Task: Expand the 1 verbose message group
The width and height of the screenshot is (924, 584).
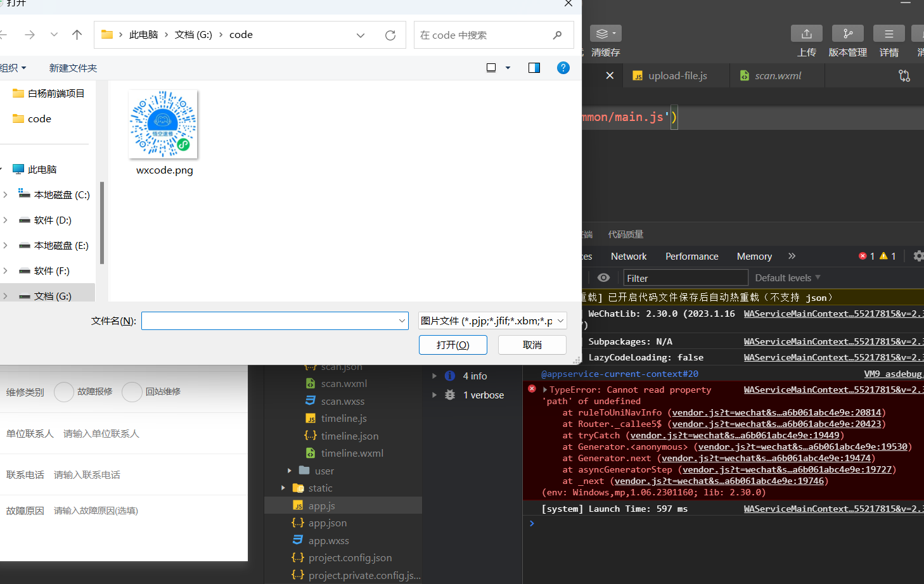Action: pos(435,395)
